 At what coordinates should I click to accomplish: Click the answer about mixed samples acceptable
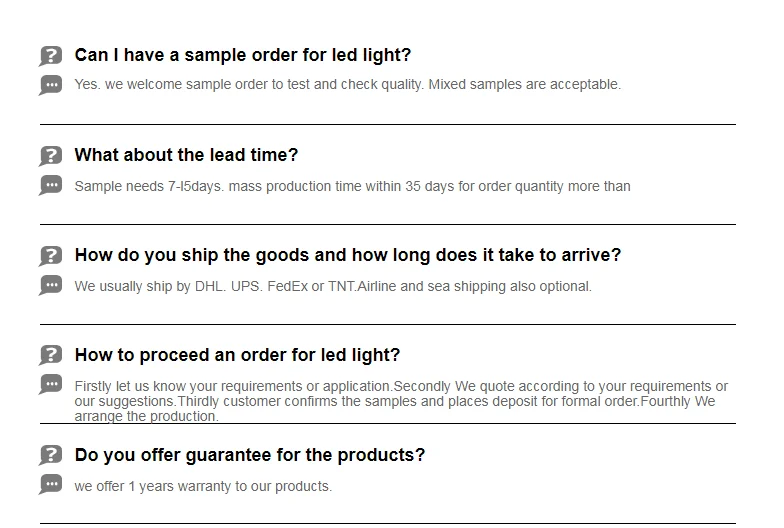[347, 85]
